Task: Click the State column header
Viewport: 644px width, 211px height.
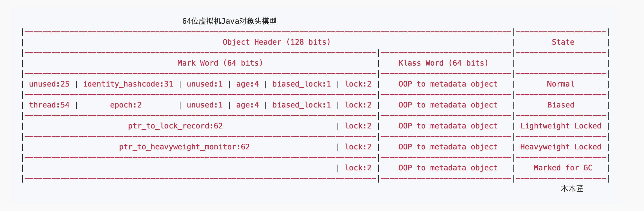Action: [563, 42]
